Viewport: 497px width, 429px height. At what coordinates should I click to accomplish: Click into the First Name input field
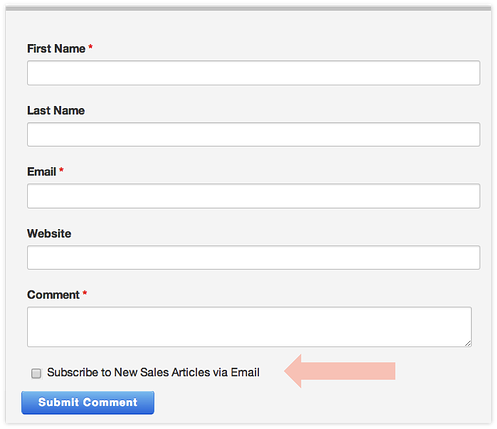pyautogui.click(x=253, y=73)
